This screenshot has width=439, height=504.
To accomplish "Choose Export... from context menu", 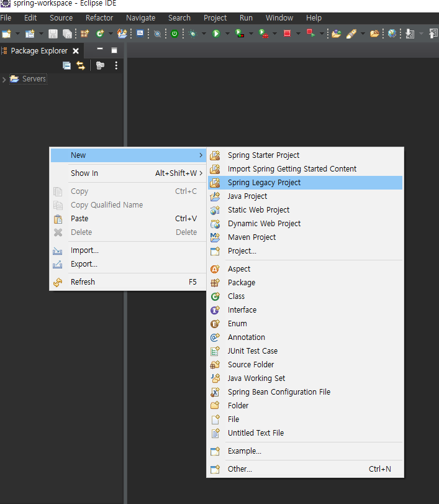I will tap(128, 264).
